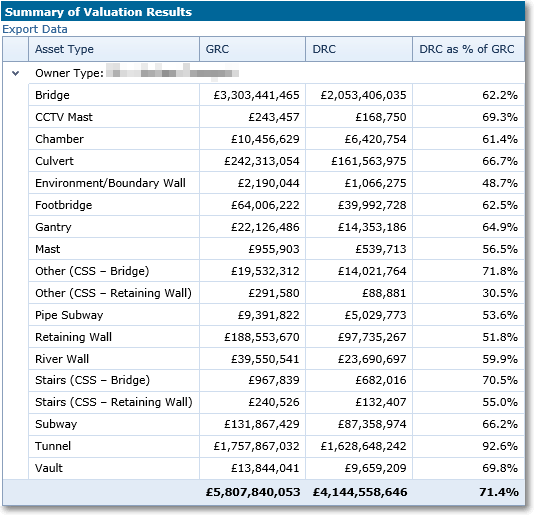Click the Summary of Valuation Results title bar
The height and width of the screenshot is (515, 534).
click(263, 12)
